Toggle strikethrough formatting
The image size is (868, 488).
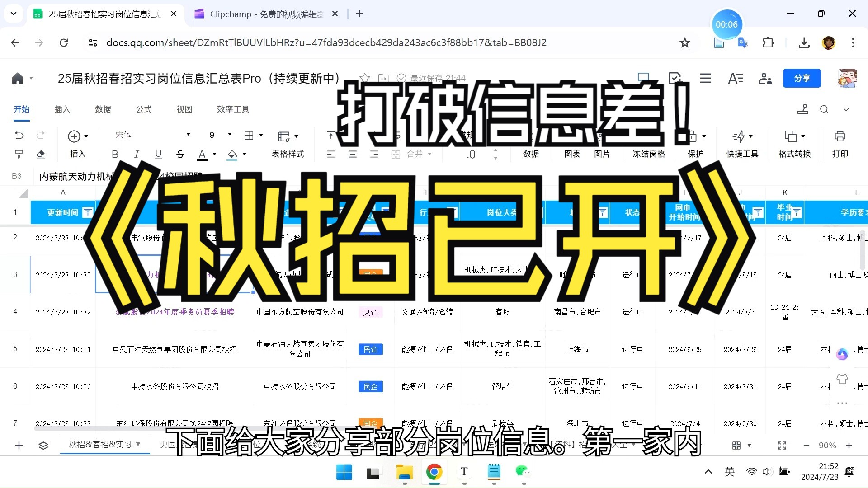click(x=180, y=154)
